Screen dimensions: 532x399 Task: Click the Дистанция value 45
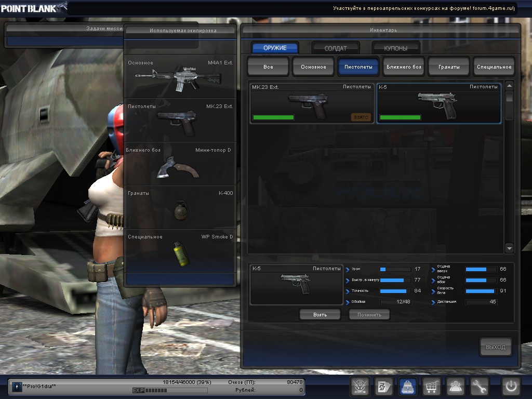(x=493, y=302)
